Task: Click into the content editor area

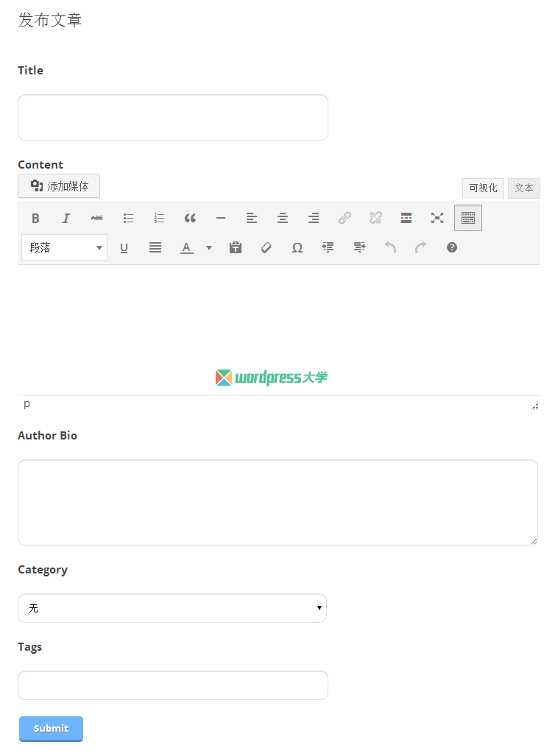Action: (x=279, y=331)
